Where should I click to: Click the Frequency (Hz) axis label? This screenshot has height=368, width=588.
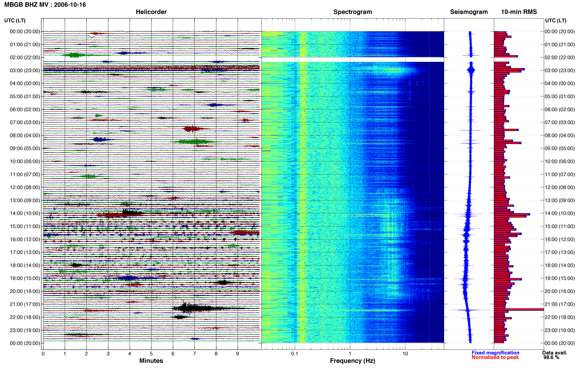(352, 361)
